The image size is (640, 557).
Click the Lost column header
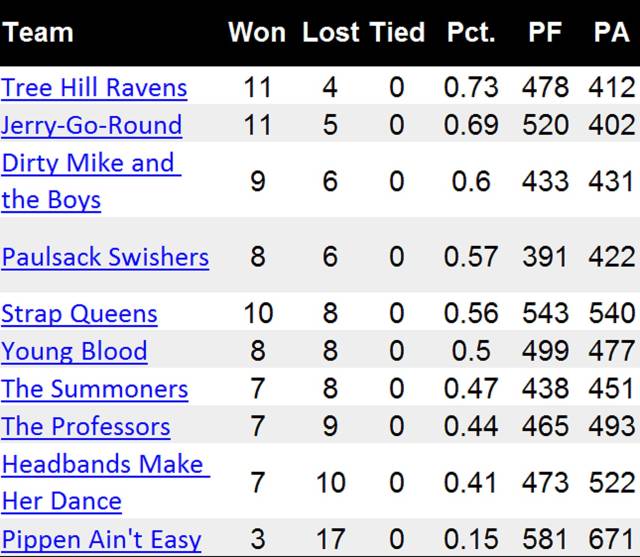(x=331, y=32)
